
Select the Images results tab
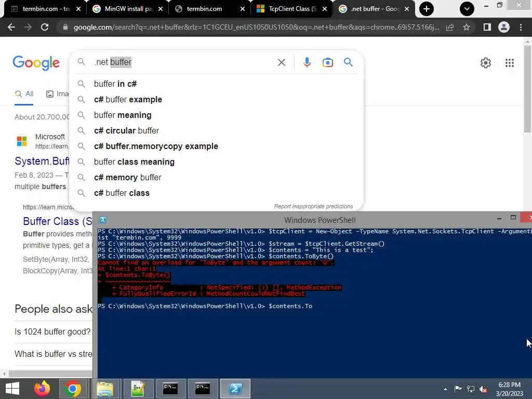click(x=57, y=94)
